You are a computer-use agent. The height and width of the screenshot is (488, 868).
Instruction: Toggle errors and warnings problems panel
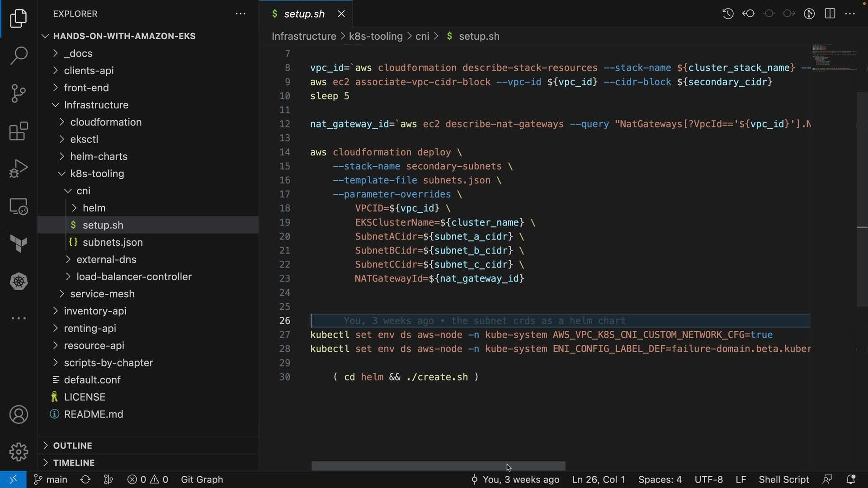click(148, 479)
